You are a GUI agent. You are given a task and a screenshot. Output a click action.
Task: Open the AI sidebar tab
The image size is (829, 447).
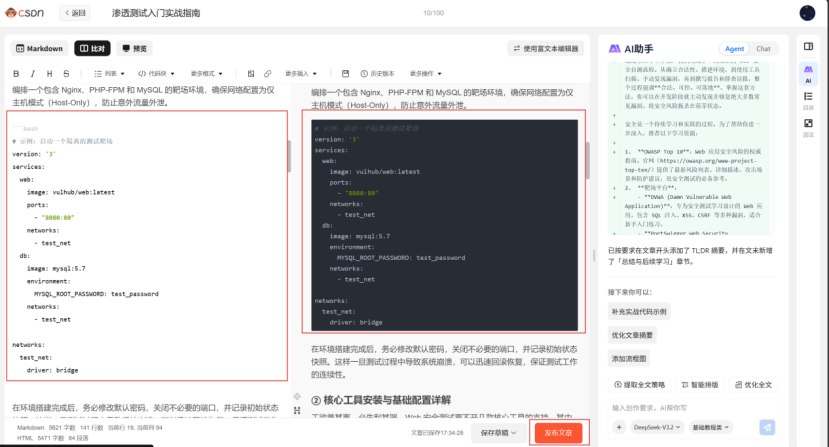(808, 74)
